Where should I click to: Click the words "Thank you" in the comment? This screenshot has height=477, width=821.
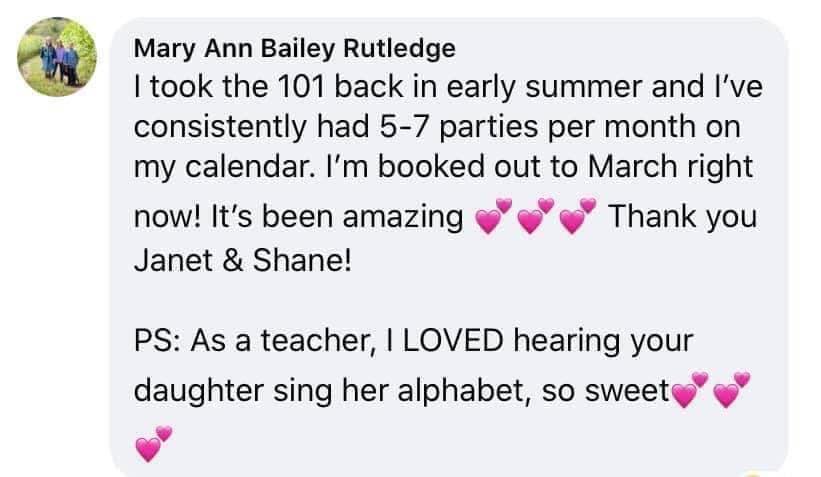tap(683, 216)
